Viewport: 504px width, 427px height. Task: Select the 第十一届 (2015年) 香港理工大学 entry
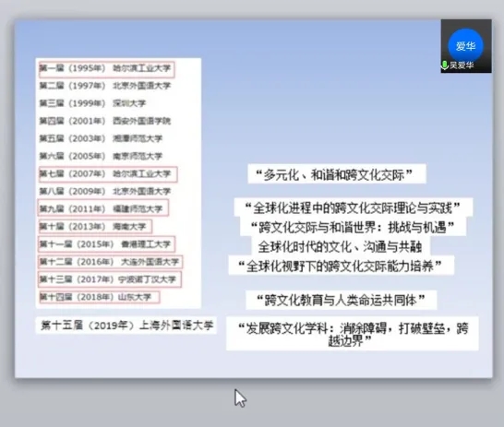106,244
